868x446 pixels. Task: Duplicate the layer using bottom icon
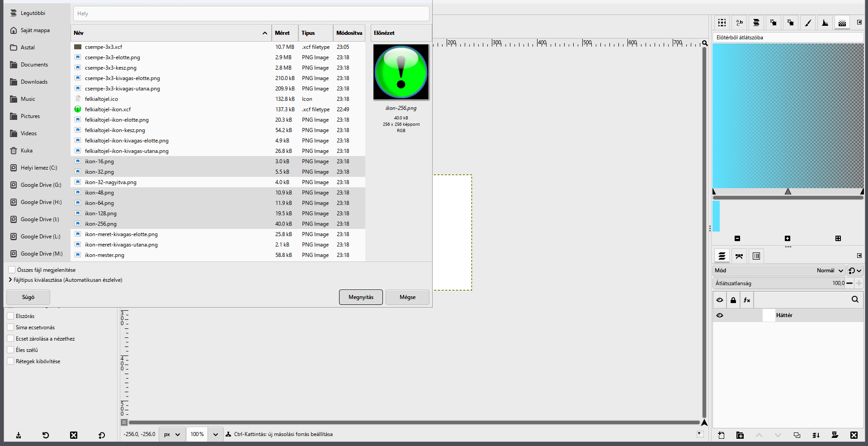click(x=797, y=435)
